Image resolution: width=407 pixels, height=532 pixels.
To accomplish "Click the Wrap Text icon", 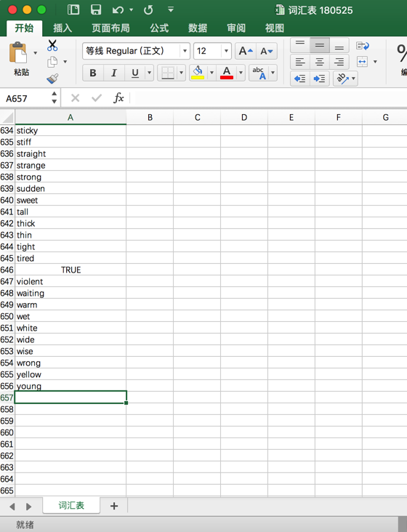I will tap(362, 46).
